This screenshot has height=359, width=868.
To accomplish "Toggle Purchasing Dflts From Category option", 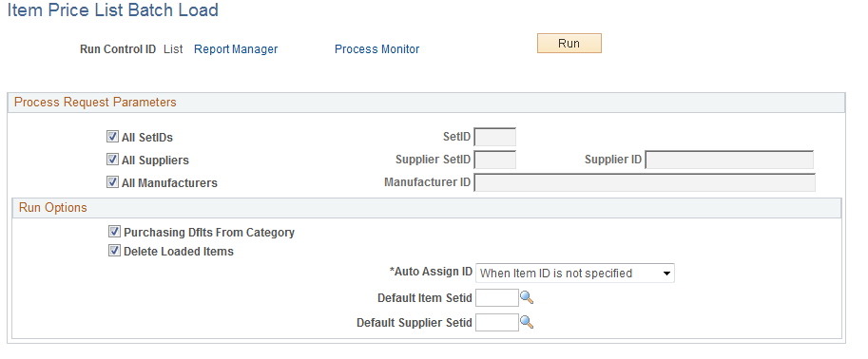I will pos(115,232).
